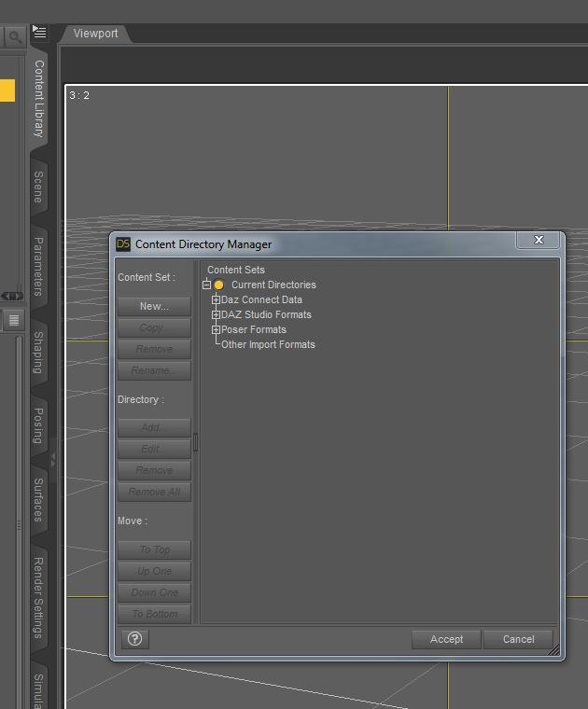588x709 pixels.
Task: Expand the Poser Formats node
Action: coord(216,329)
